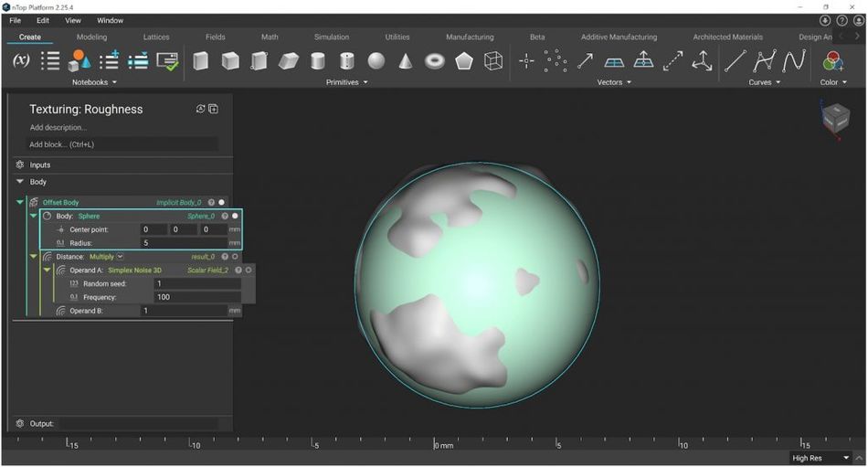Click the control-point spline curve icon

[764, 60]
